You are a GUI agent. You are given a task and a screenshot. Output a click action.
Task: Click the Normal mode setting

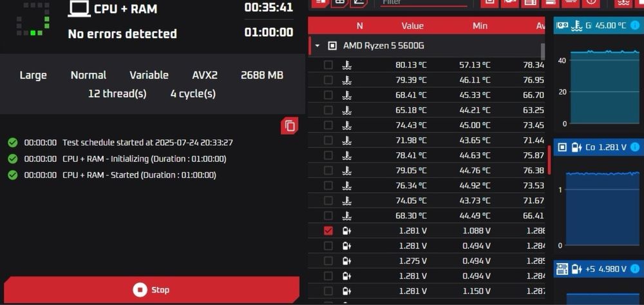coord(88,75)
